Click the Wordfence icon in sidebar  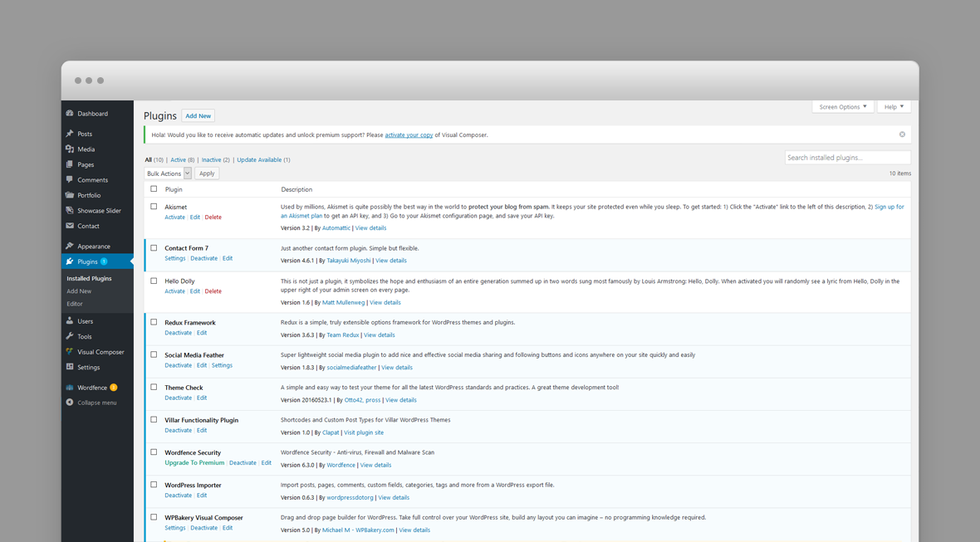click(x=70, y=387)
